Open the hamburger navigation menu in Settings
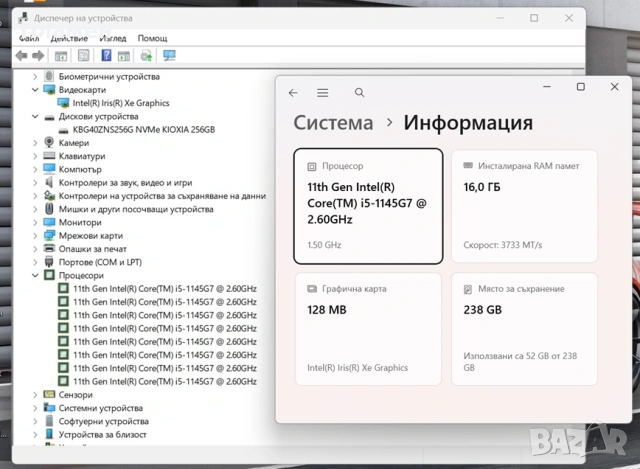 click(322, 93)
